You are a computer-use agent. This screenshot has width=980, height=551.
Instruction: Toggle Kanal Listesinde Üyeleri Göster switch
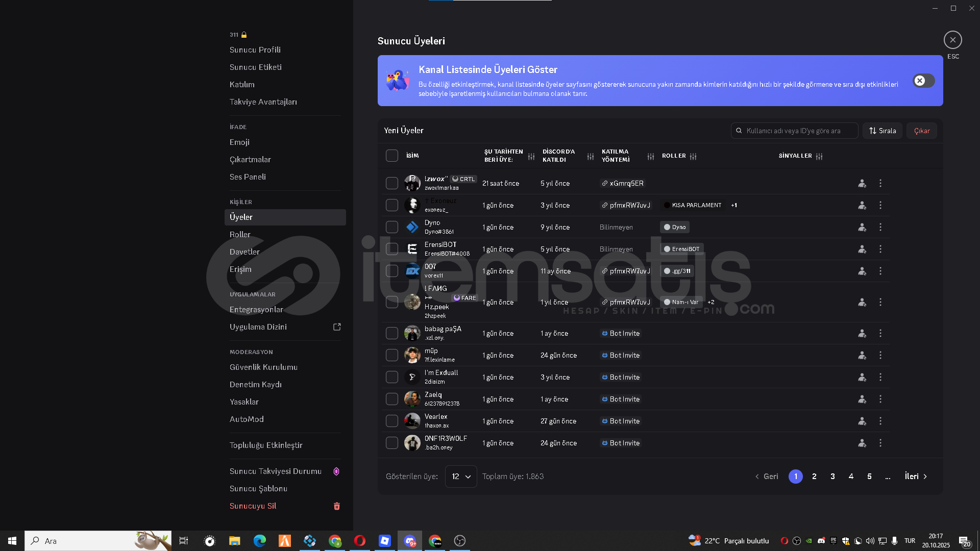(x=923, y=81)
